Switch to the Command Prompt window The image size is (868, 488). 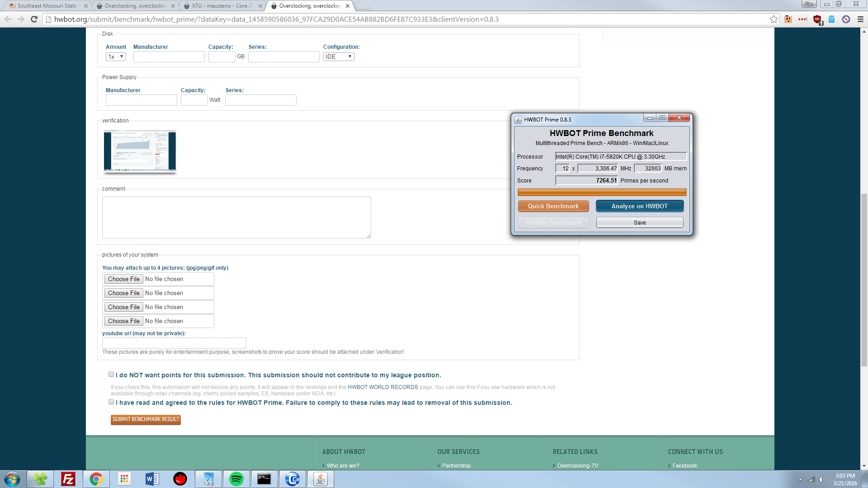coord(264,479)
